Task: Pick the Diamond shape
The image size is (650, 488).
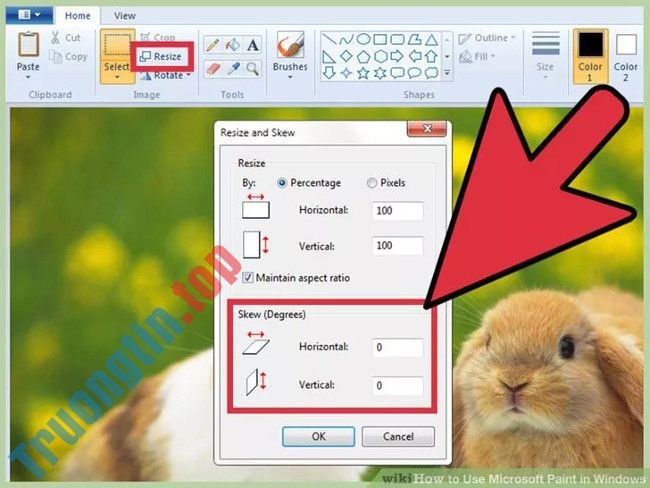Action: point(346,56)
